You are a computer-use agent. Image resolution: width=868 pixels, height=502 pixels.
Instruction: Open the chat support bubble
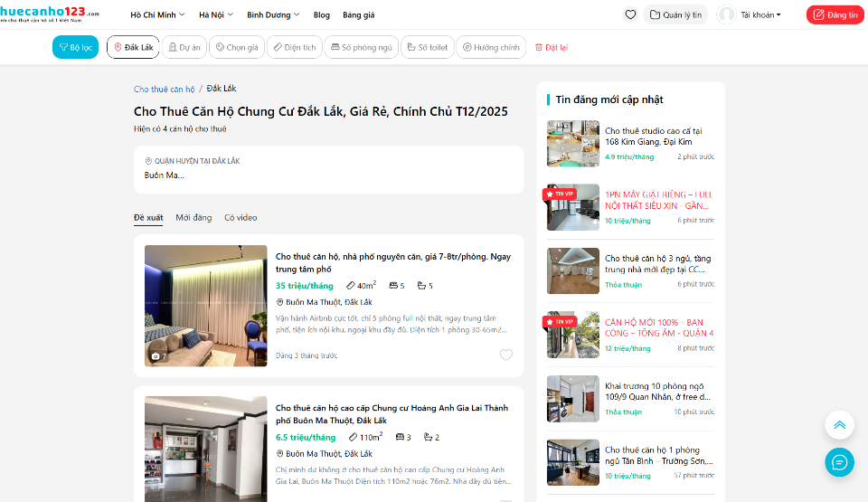tap(839, 462)
